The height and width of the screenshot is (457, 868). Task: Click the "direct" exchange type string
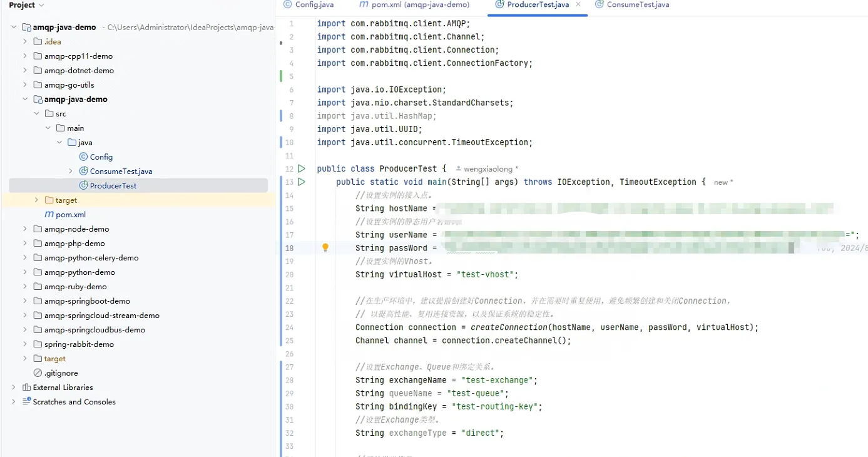click(480, 433)
